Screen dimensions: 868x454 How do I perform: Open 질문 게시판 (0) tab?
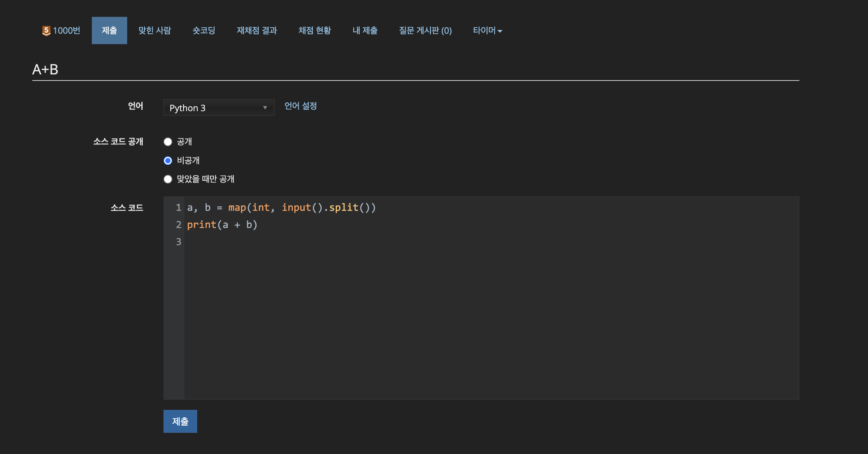click(x=425, y=31)
